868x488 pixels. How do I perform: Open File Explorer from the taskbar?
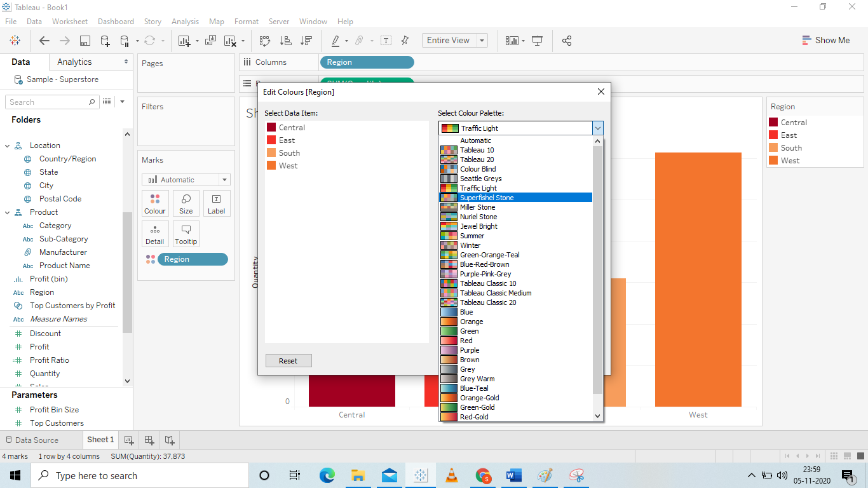click(x=358, y=475)
